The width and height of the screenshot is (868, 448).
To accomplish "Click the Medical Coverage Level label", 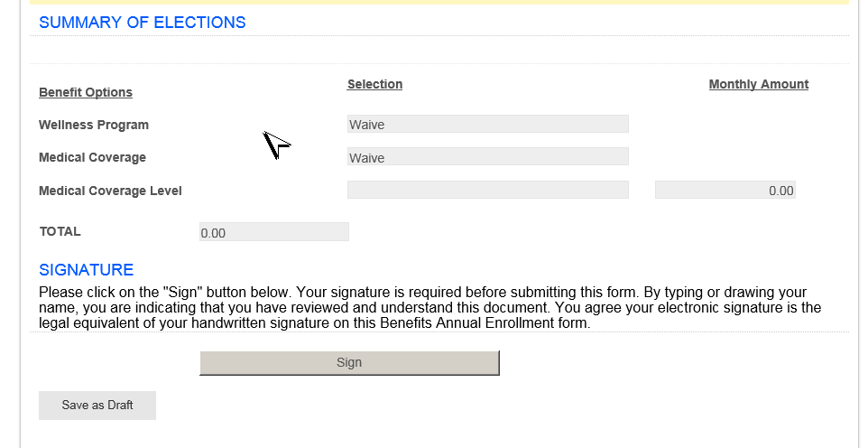I will 110,191.
